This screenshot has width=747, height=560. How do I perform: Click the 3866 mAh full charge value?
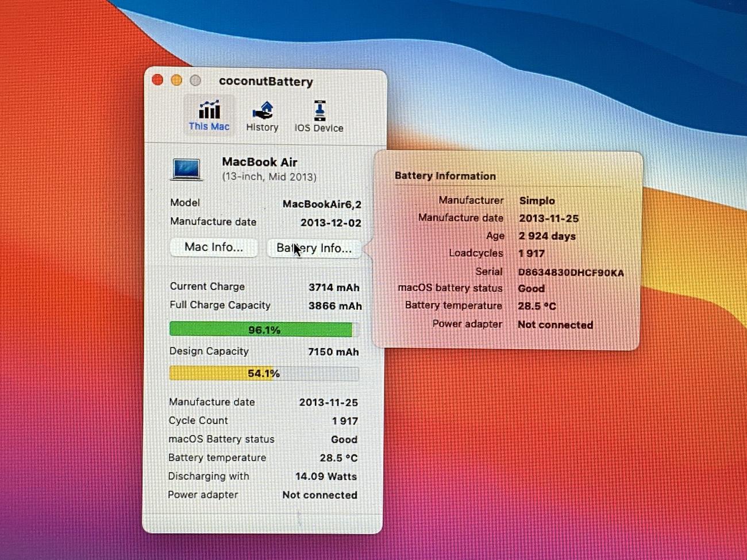pos(335,306)
